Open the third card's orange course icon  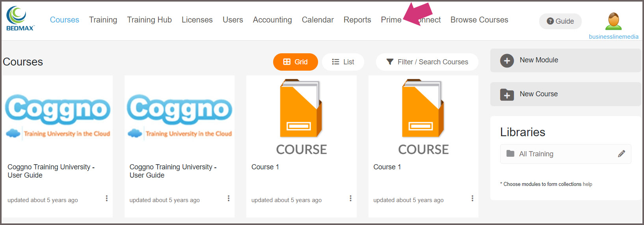[301, 108]
